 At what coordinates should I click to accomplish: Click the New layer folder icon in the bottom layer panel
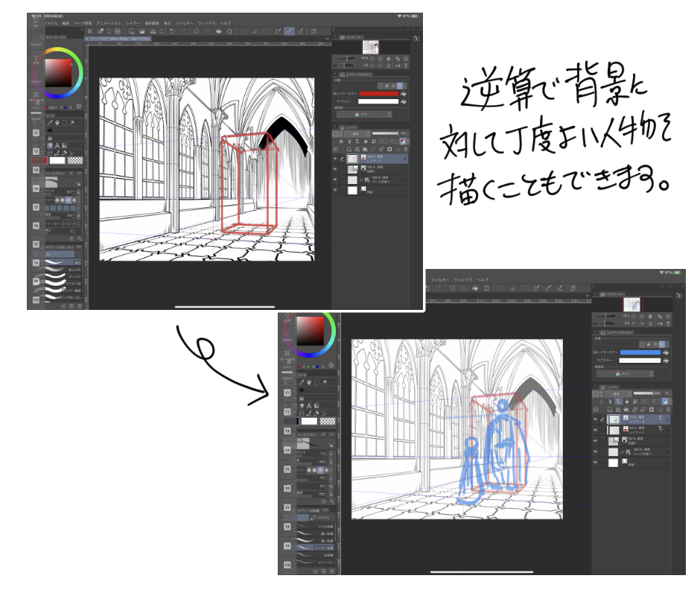626,409
